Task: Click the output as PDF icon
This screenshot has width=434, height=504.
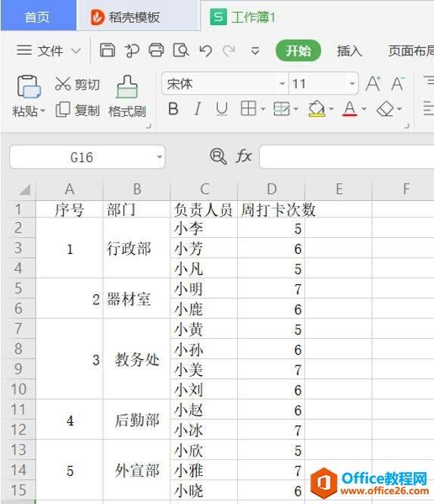Action: point(132,51)
